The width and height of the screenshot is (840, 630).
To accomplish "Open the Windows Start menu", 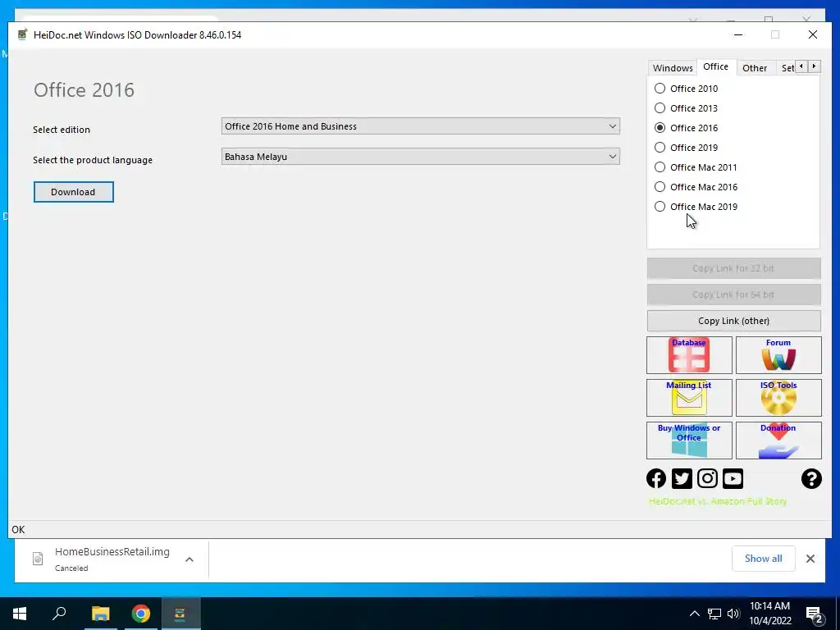I will pos(20,614).
